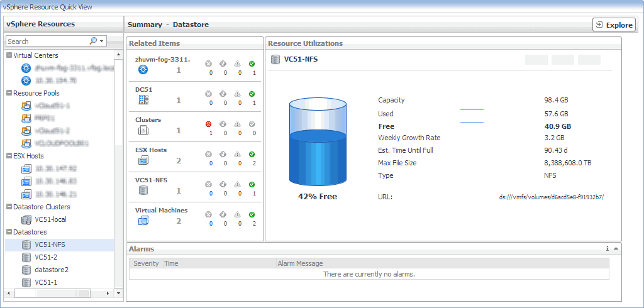The height and width of the screenshot is (308, 644).
Task: Click the 98.4 GB capacity value
Action: [x=556, y=100]
